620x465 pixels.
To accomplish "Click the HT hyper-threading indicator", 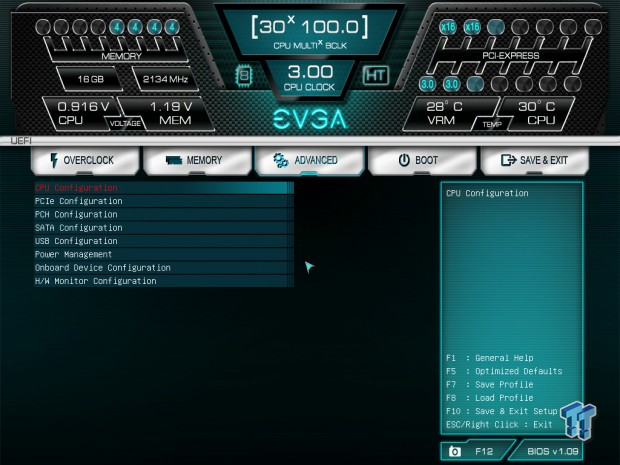I will tap(376, 75).
